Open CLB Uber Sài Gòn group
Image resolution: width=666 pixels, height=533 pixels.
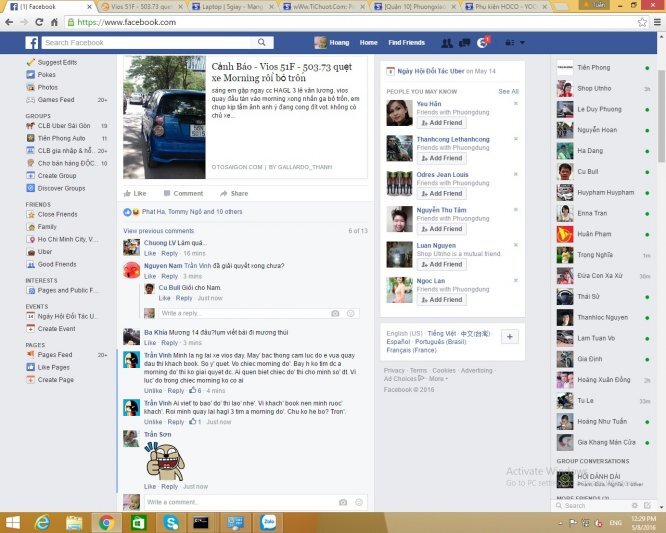[x=64, y=126]
